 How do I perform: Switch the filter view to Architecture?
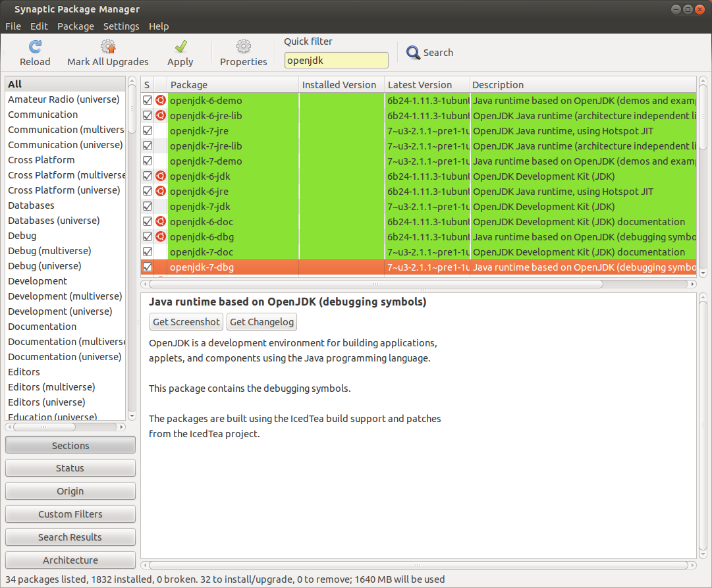tap(70, 560)
